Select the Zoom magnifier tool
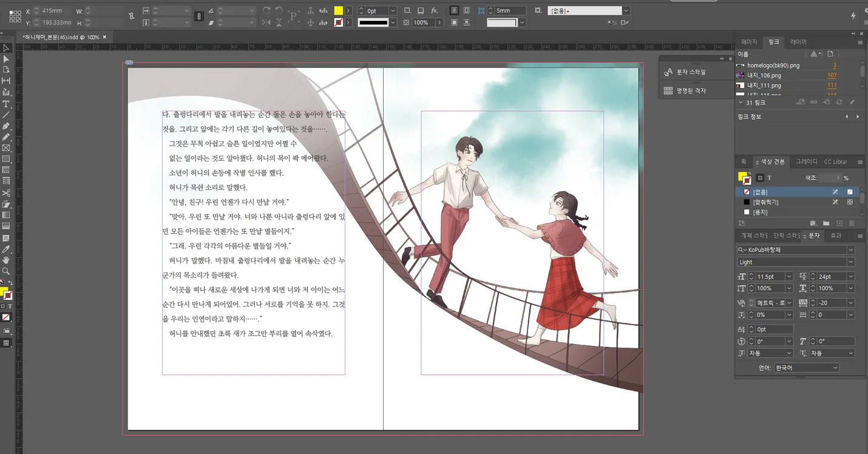The image size is (868, 454). pos(7,271)
